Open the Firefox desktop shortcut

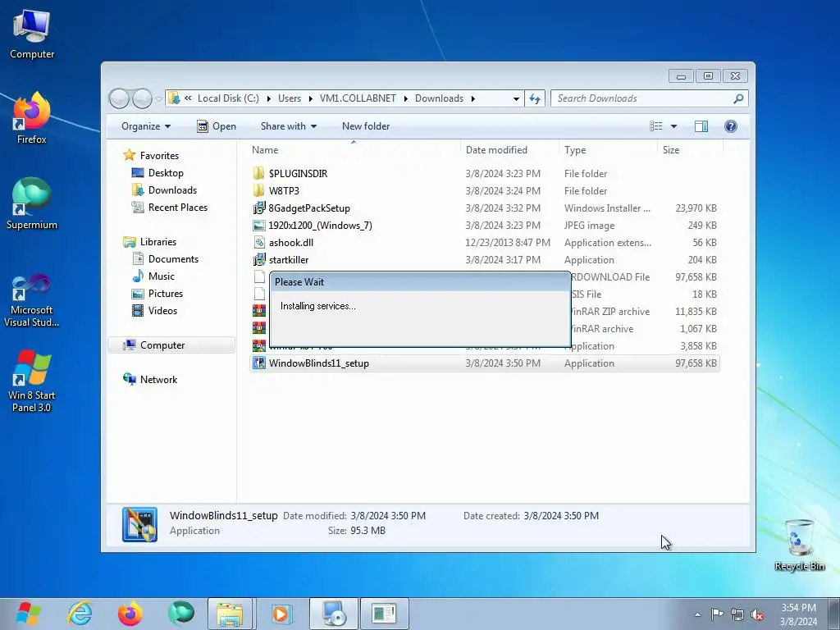point(31,118)
